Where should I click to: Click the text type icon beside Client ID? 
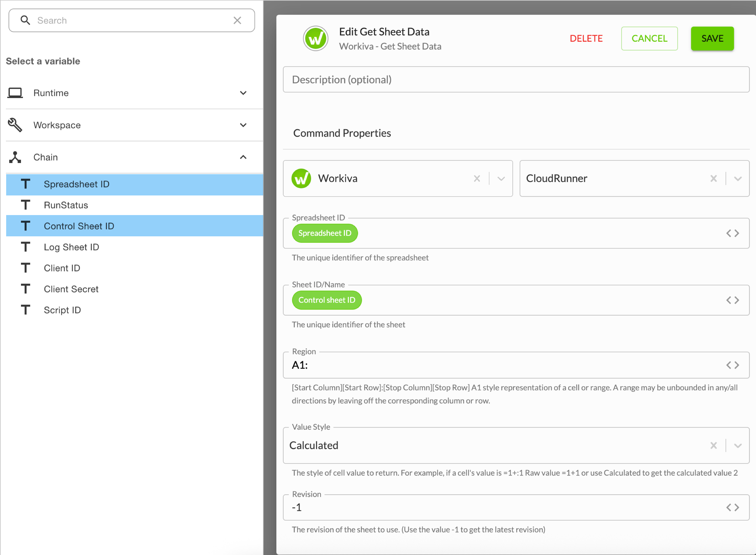[x=25, y=268]
